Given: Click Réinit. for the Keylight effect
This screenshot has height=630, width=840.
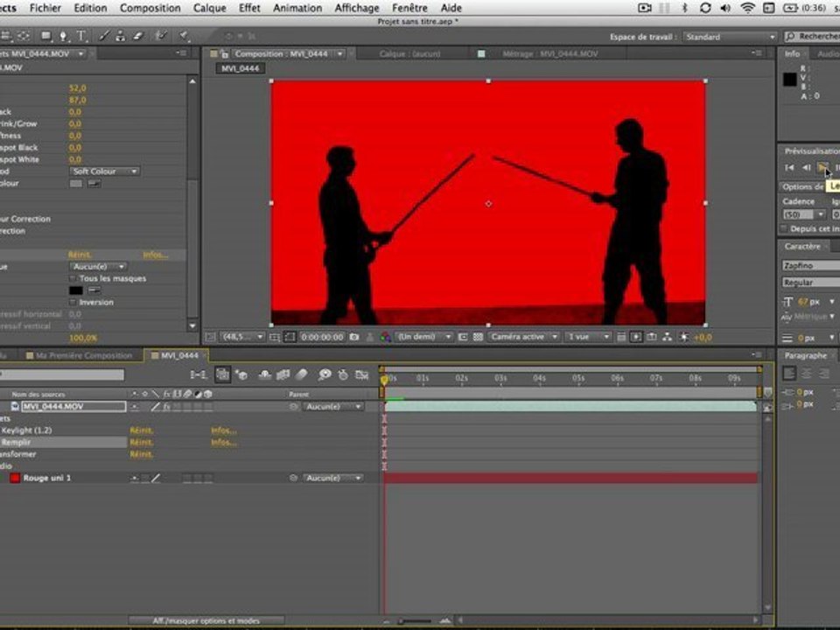Looking at the screenshot, I should point(142,430).
